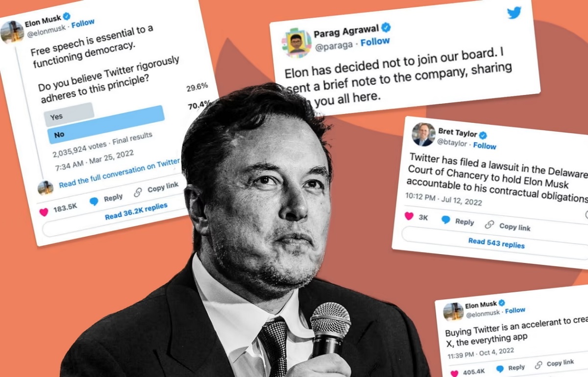This screenshot has height=377, width=588.
Task: Click the reply bubble icon on the poll tweet
Action: [x=94, y=201]
